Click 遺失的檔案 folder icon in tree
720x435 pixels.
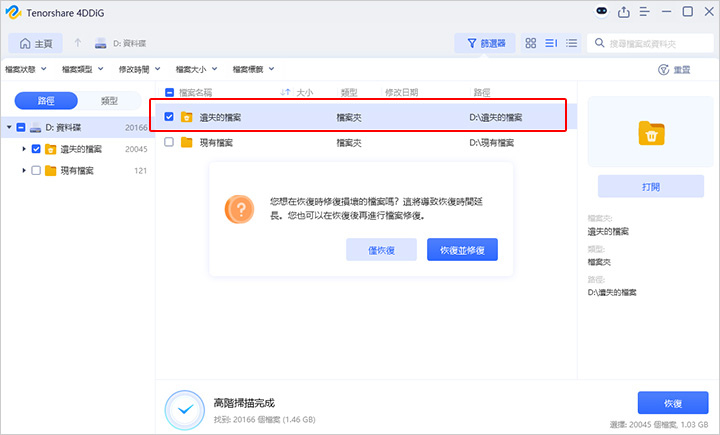tap(51, 149)
